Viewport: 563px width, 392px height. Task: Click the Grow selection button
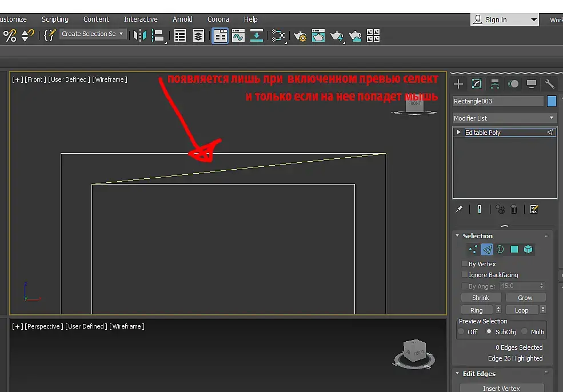(x=525, y=298)
